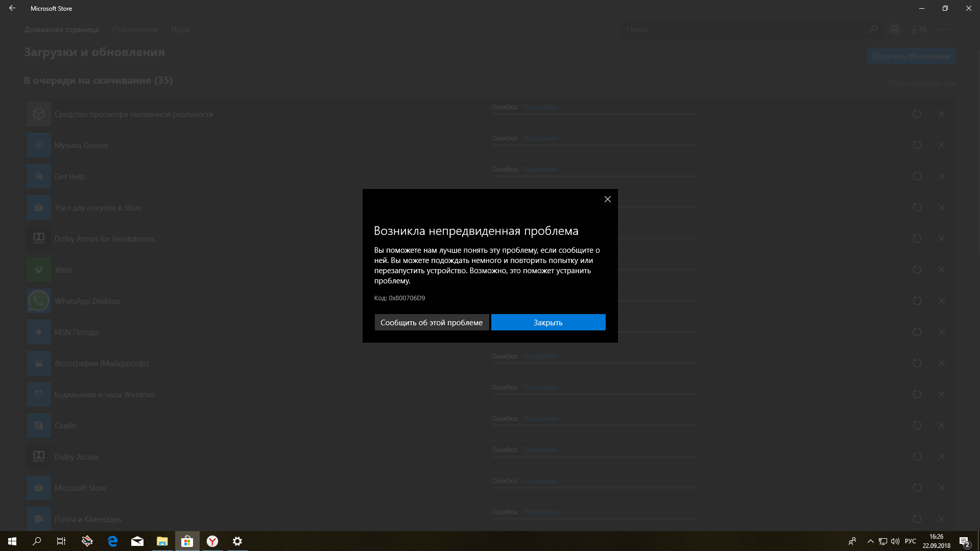Click the Музыка Groove app icon
The image size is (980, 551).
tap(39, 145)
